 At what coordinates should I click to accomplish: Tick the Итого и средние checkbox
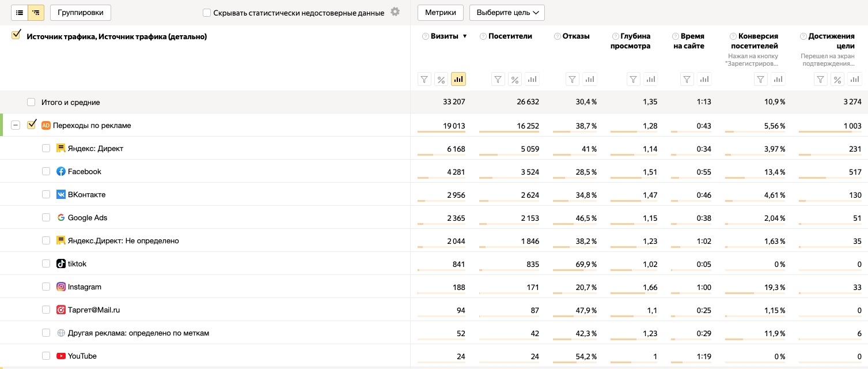(31, 102)
